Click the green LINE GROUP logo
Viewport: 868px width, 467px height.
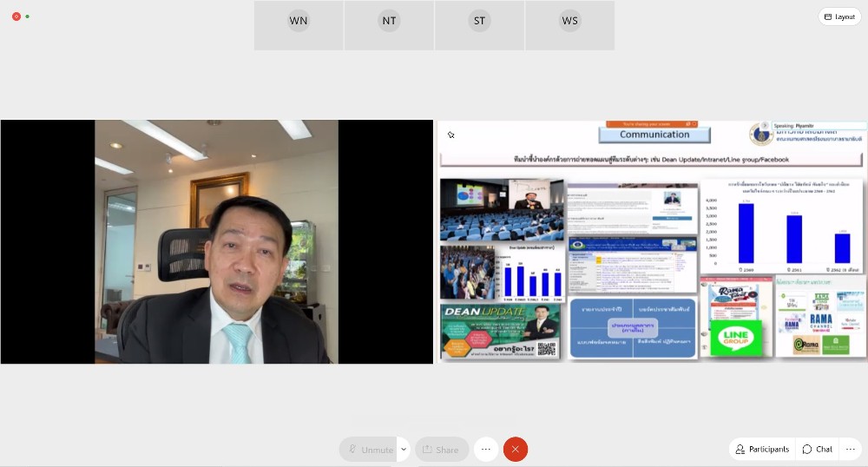pyautogui.click(x=729, y=338)
